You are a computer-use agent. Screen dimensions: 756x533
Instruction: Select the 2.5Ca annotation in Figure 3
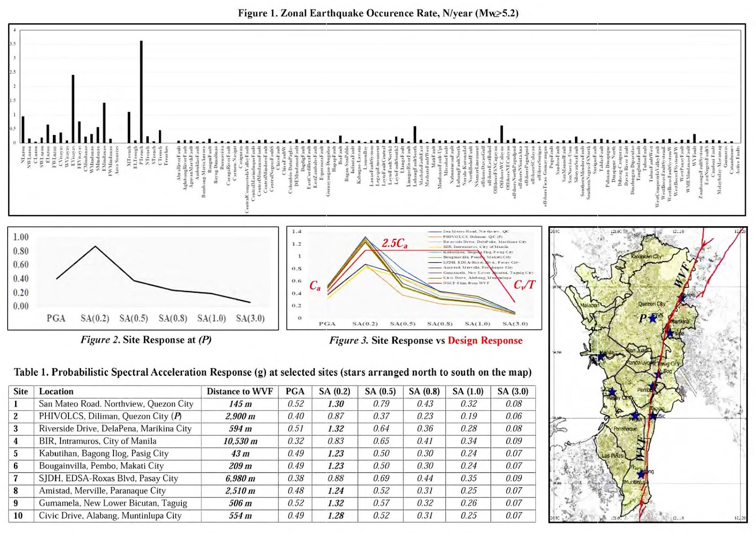pos(395,242)
